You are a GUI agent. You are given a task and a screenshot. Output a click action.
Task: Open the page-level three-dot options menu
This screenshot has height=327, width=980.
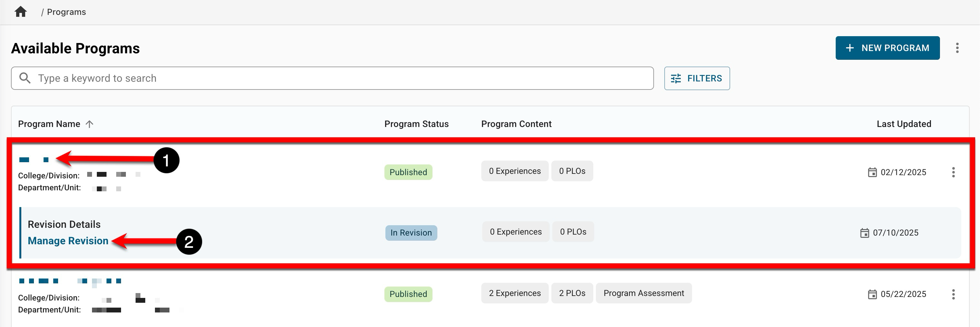(x=957, y=48)
